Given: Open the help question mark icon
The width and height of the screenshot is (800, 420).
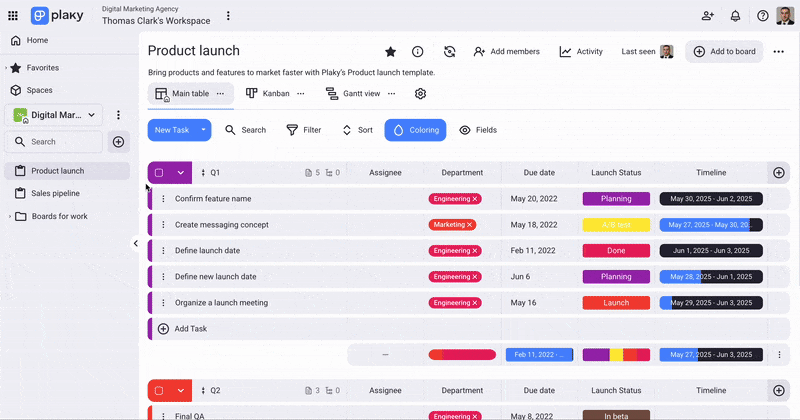Looking at the screenshot, I should pyautogui.click(x=763, y=16).
